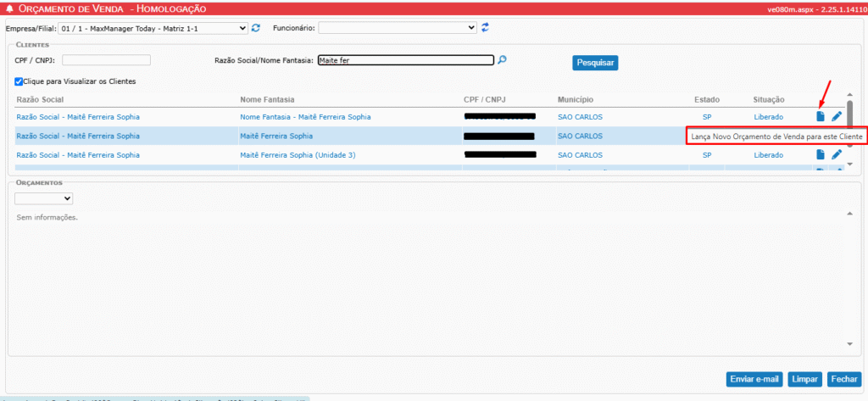Uncheck 'Clique para Visualizar os Clientes'
This screenshot has height=401, width=868.
(x=19, y=82)
